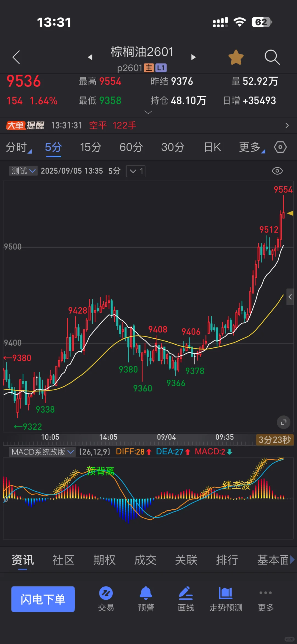Tap the L1 level badge

[161, 68]
